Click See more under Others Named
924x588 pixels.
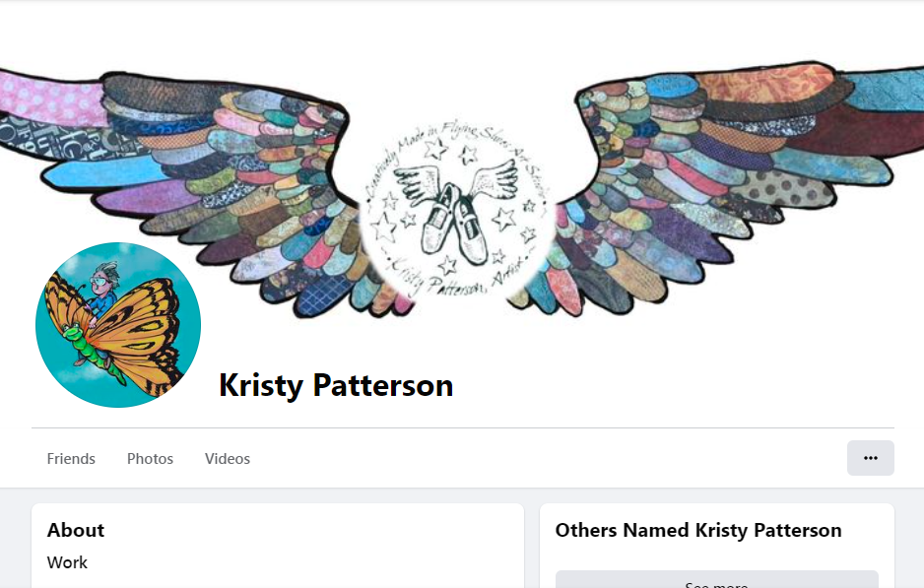716,582
